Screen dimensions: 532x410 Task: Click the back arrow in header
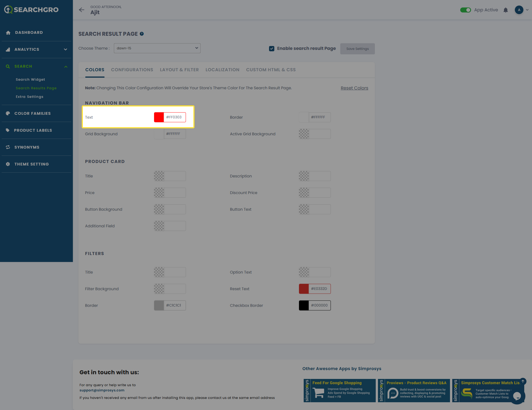coord(81,10)
